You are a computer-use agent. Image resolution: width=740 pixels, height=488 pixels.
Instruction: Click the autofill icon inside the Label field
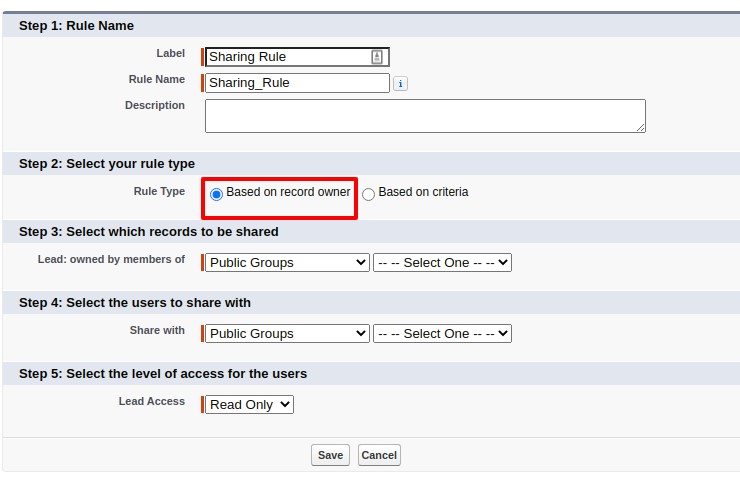[377, 57]
